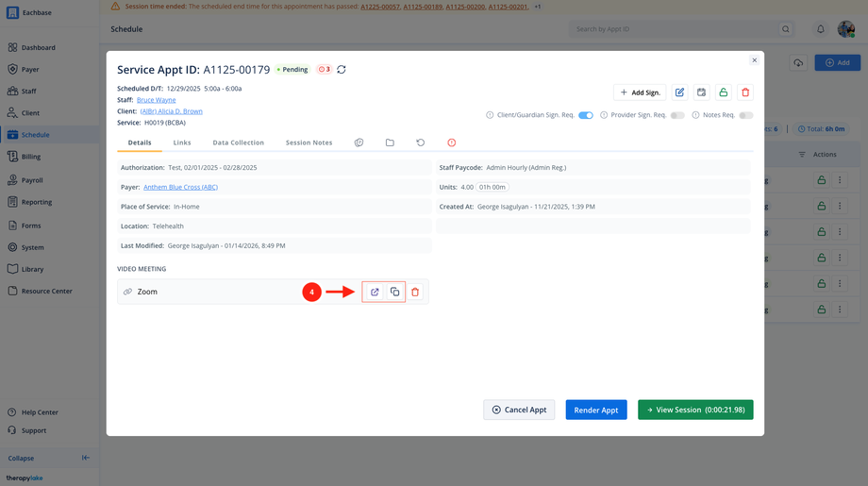Click the cloud export icon beside Add
The width and height of the screenshot is (868, 486).
click(798, 62)
